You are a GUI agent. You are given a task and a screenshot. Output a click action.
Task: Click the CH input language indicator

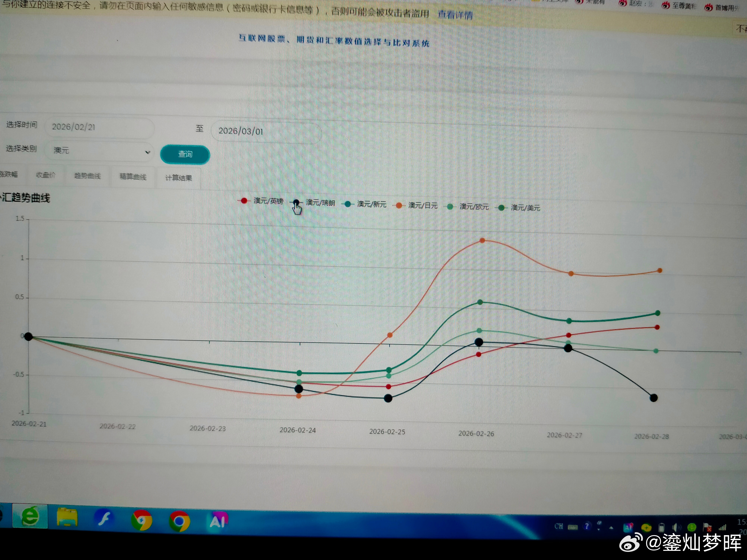[559, 526]
